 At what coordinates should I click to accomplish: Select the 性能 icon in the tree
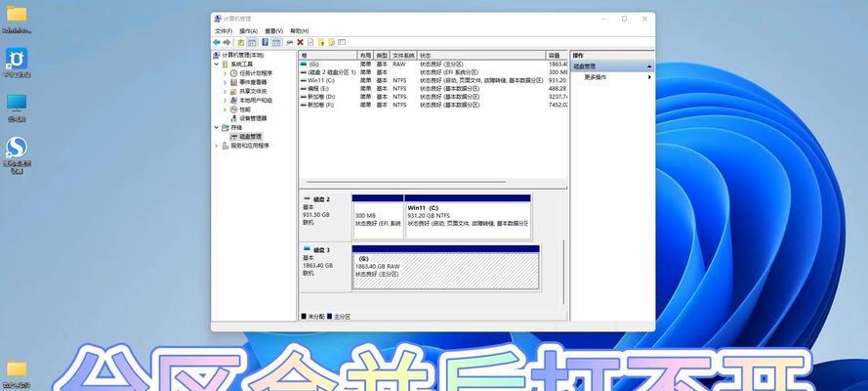(x=234, y=109)
